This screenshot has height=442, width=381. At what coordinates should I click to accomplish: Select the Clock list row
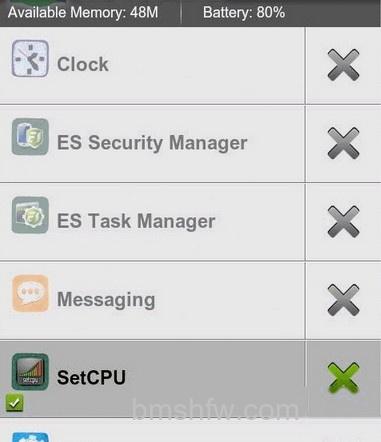pyautogui.click(x=152, y=65)
